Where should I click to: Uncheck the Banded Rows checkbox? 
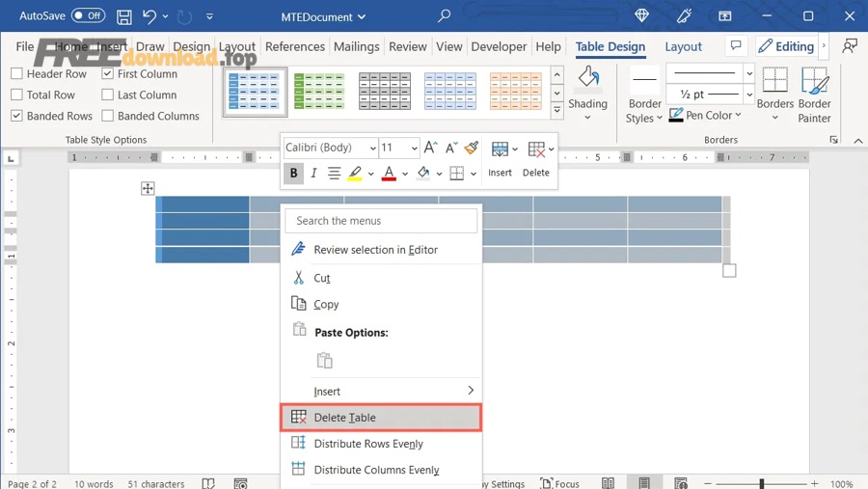16,116
